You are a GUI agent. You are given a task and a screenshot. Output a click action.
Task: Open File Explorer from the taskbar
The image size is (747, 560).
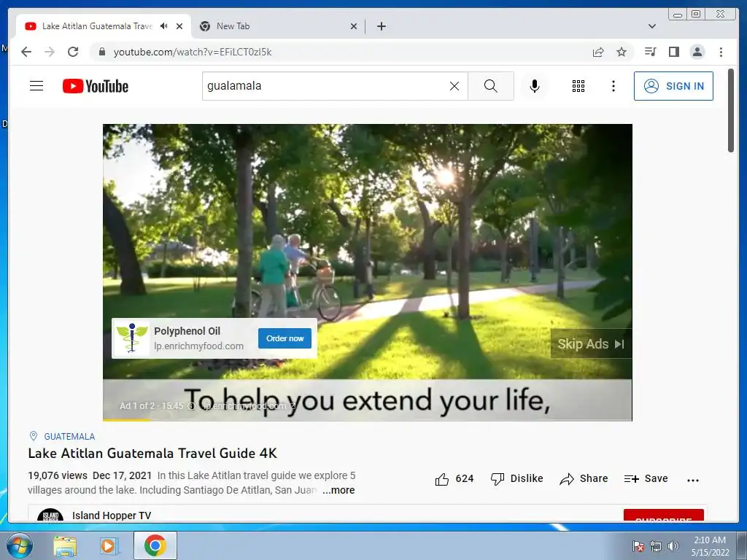[65, 545]
